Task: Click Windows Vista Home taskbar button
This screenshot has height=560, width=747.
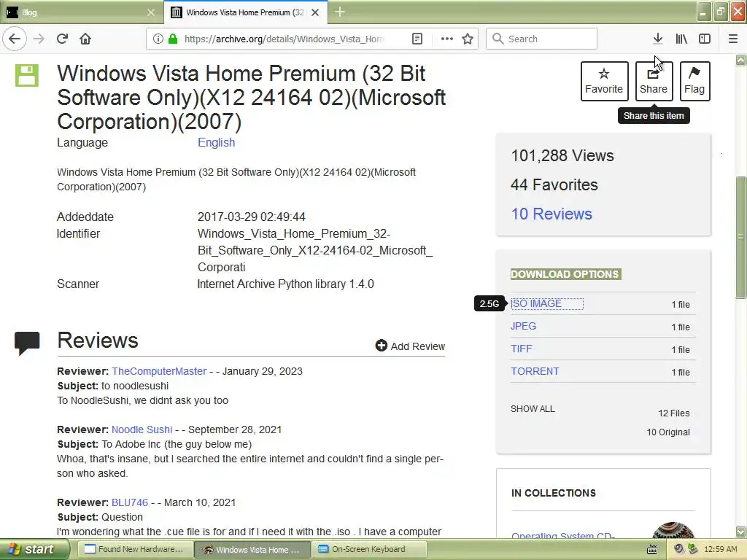Action: click(252, 549)
